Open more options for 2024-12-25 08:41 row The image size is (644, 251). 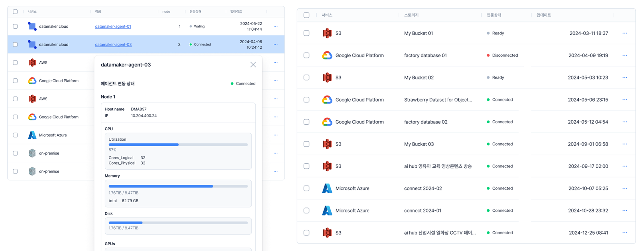[625, 233]
